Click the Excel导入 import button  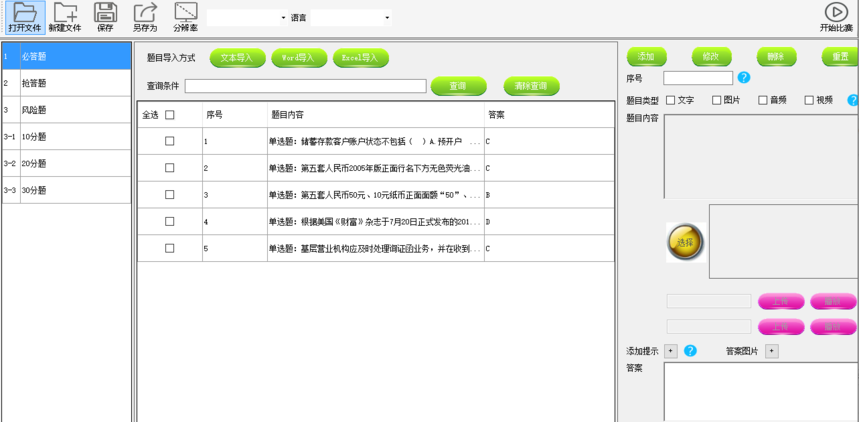pyautogui.click(x=361, y=58)
